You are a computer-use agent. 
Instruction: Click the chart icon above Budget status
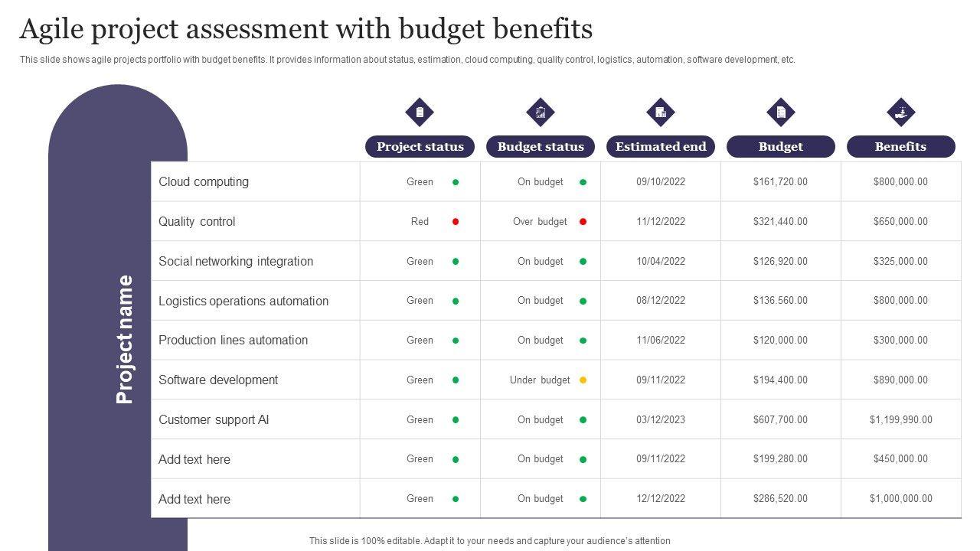coord(541,112)
